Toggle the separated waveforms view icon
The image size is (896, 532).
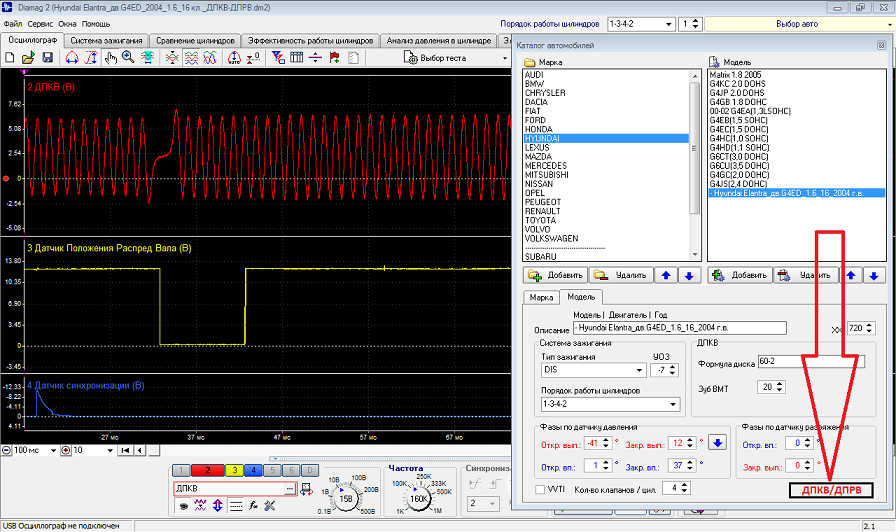[x=191, y=58]
